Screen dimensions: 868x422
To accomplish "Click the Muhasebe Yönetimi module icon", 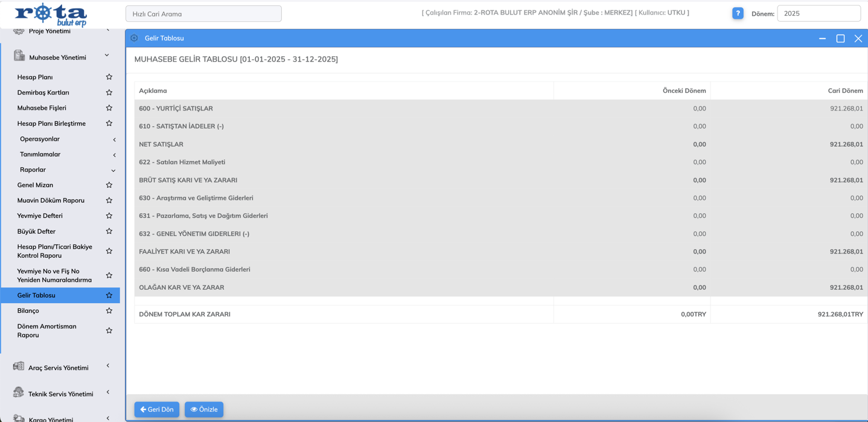I will tap(19, 56).
